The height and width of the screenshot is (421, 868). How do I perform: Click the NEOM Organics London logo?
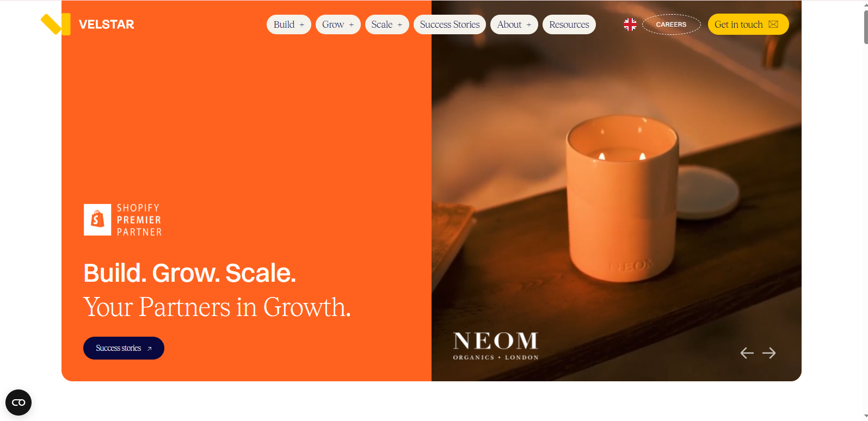point(496,346)
